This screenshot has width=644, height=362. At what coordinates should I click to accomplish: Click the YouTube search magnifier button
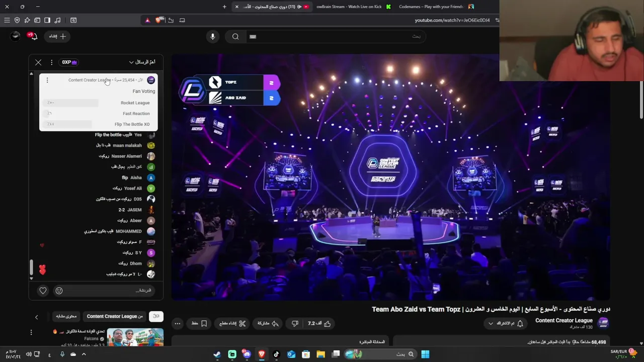point(235,36)
